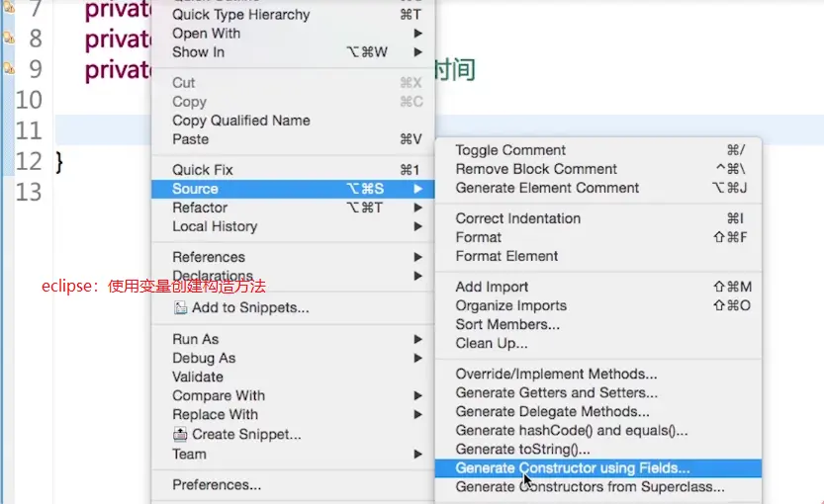The width and height of the screenshot is (824, 504).
Task: Choose Generate Getters and Setters
Action: 556,393
